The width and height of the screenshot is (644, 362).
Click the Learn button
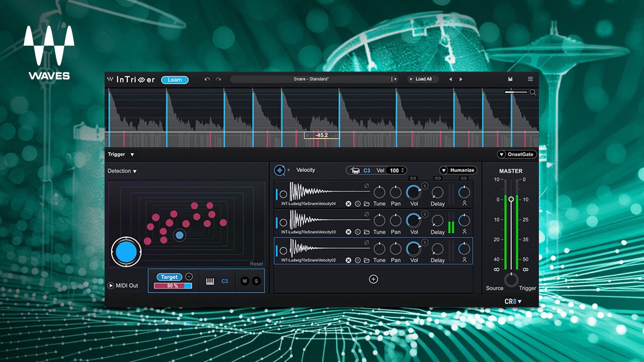[175, 80]
